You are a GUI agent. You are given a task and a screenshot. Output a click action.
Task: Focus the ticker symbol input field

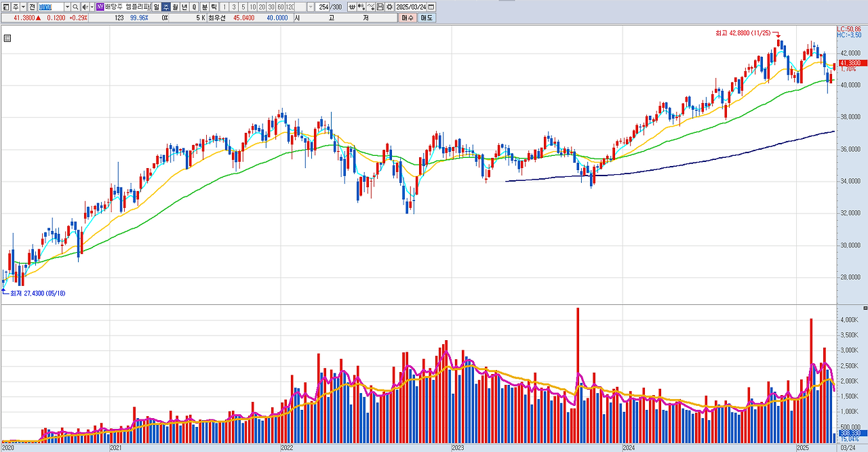(51, 7)
